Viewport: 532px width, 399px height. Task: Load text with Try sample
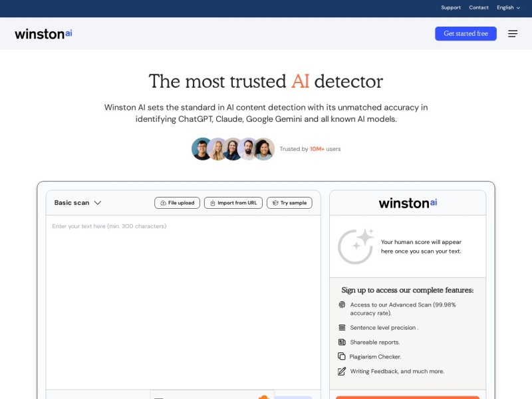click(289, 203)
